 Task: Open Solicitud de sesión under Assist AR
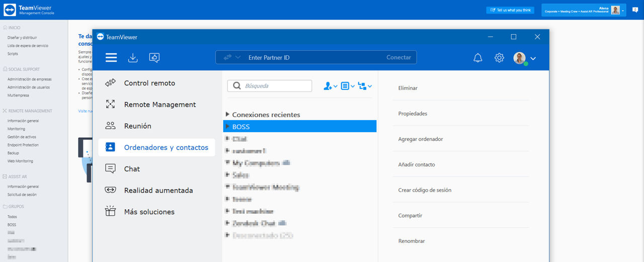tap(22, 195)
